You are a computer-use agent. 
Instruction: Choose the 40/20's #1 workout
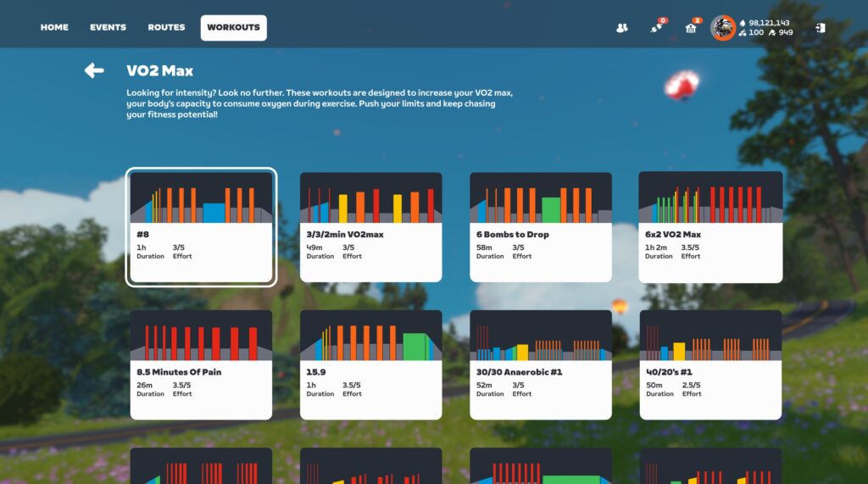710,364
